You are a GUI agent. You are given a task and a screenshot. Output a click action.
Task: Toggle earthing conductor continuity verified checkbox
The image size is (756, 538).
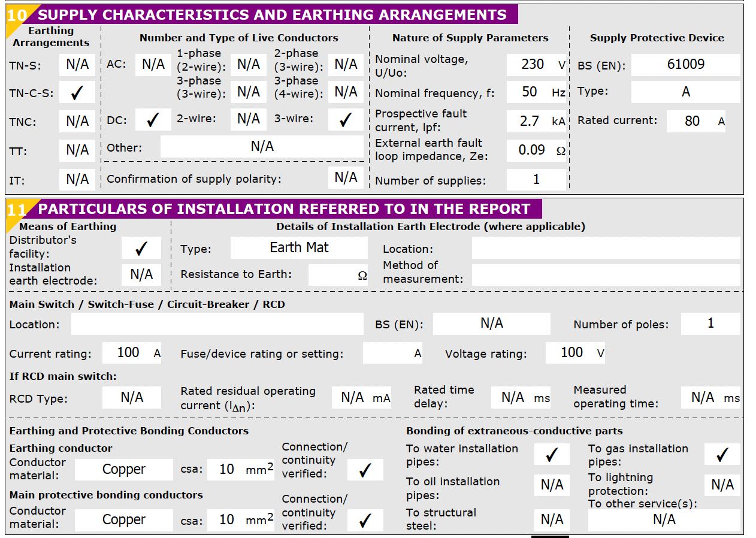point(365,471)
